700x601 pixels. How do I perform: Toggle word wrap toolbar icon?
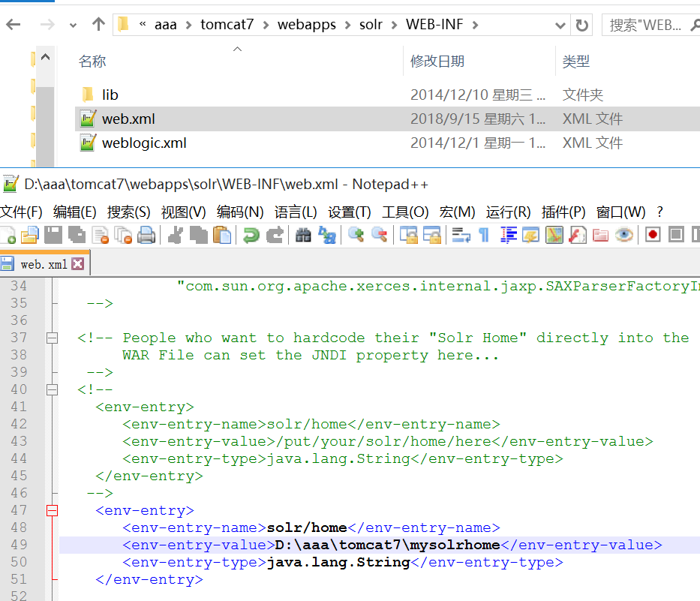coord(461,235)
